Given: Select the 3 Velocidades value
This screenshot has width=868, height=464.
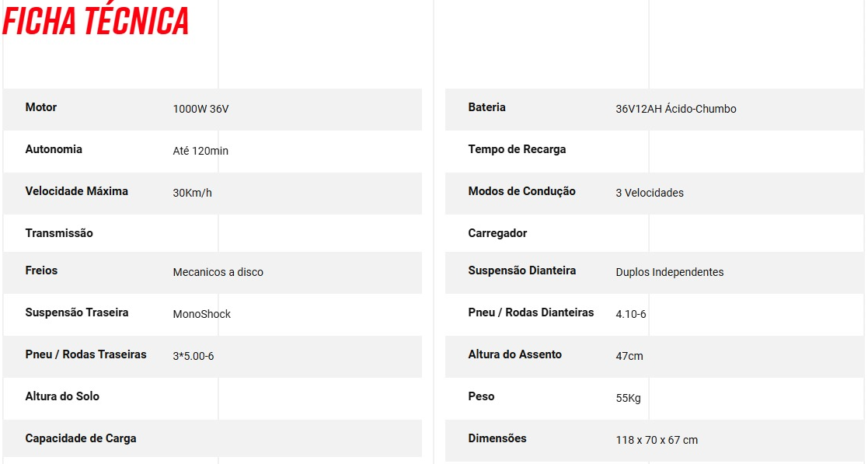Looking at the screenshot, I should pos(650,193).
